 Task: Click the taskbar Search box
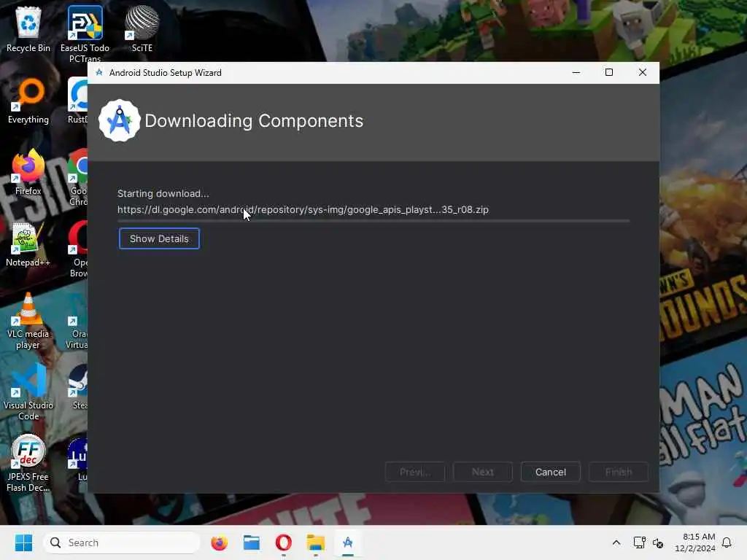[x=122, y=542]
